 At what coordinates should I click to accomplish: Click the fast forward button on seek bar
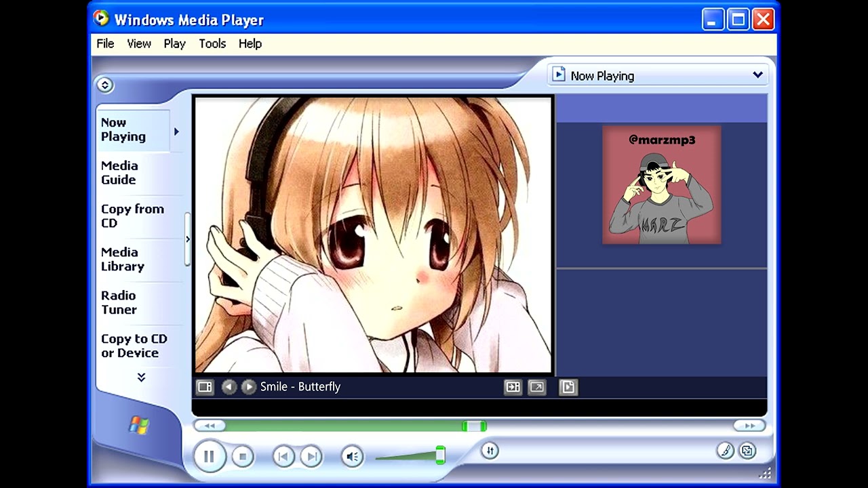click(749, 426)
